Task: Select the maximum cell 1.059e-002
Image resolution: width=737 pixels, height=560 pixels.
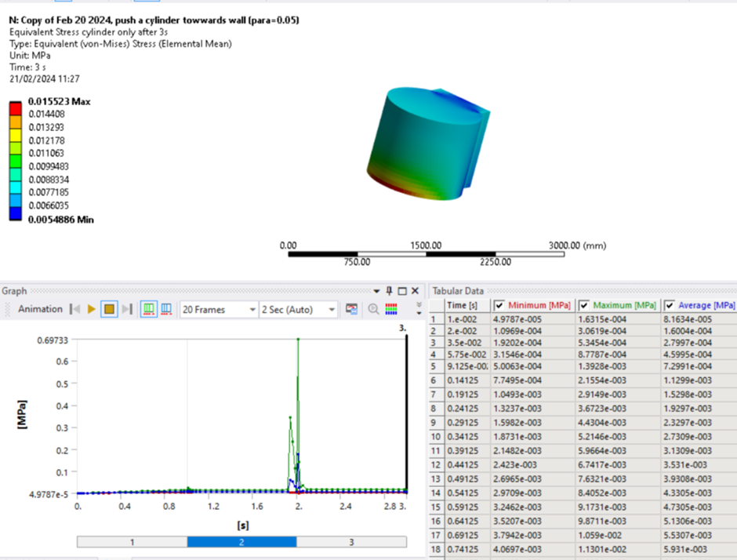Action: [x=619, y=536]
